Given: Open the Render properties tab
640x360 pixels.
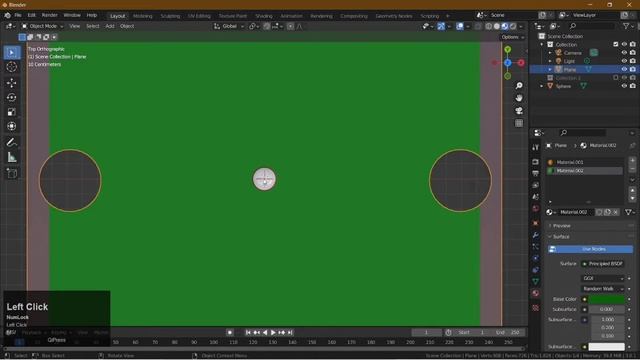Looking at the screenshot, I should pos(536,162).
